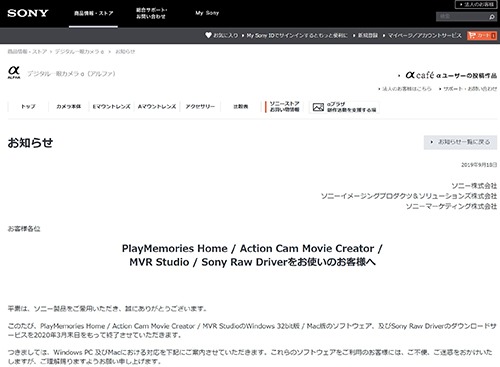The height and width of the screenshot is (367, 500).
Task: Click the αプラザ picture icon
Action: 318,107
